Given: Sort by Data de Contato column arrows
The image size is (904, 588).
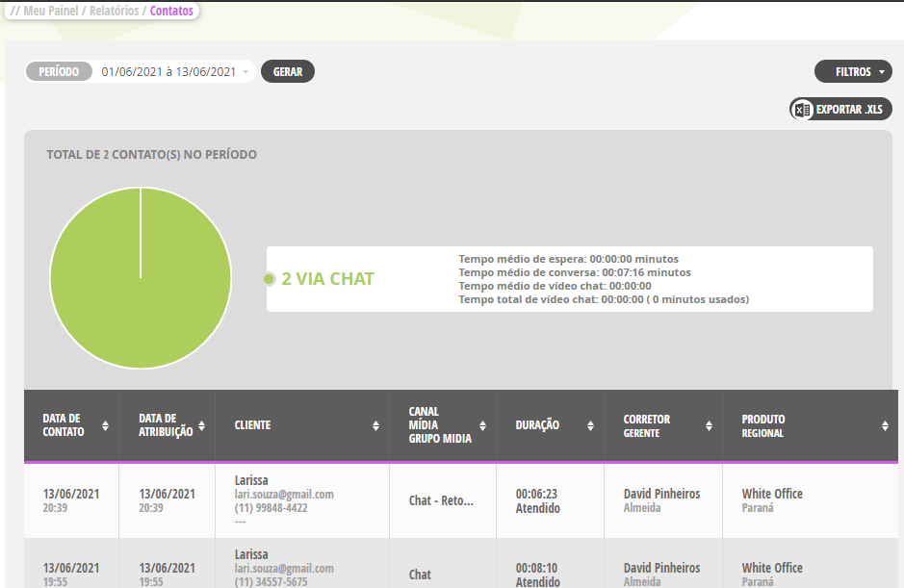Looking at the screenshot, I should (105, 425).
